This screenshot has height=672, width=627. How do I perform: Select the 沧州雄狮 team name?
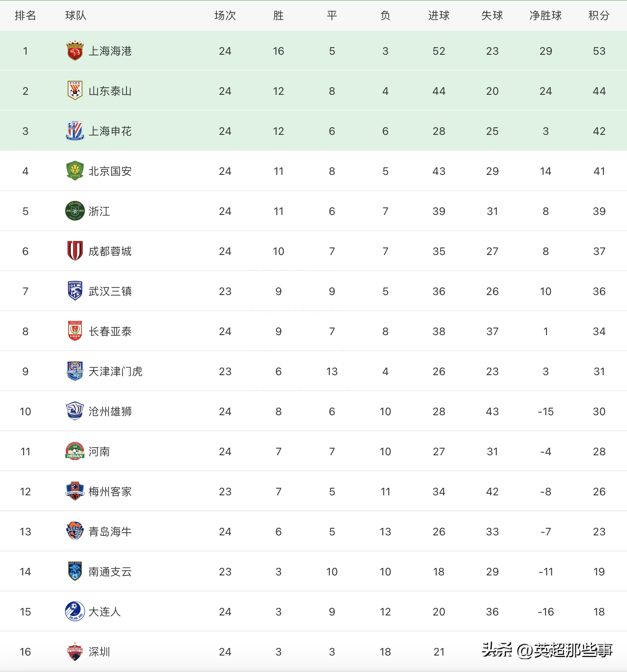coord(110,412)
